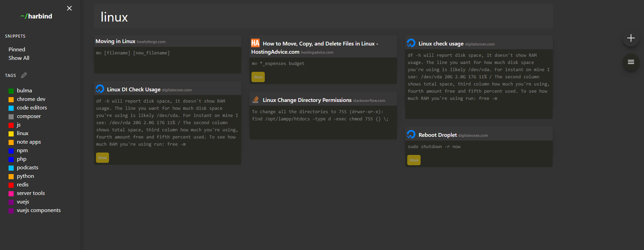Open the hamburger menu button
Screen dimensions: 644x250
[631, 62]
